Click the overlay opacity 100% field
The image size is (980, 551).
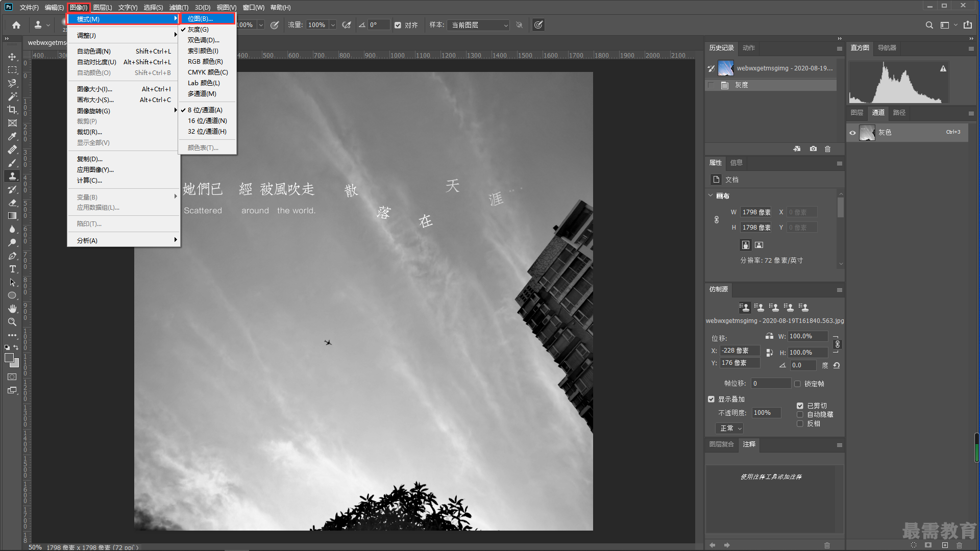(766, 413)
